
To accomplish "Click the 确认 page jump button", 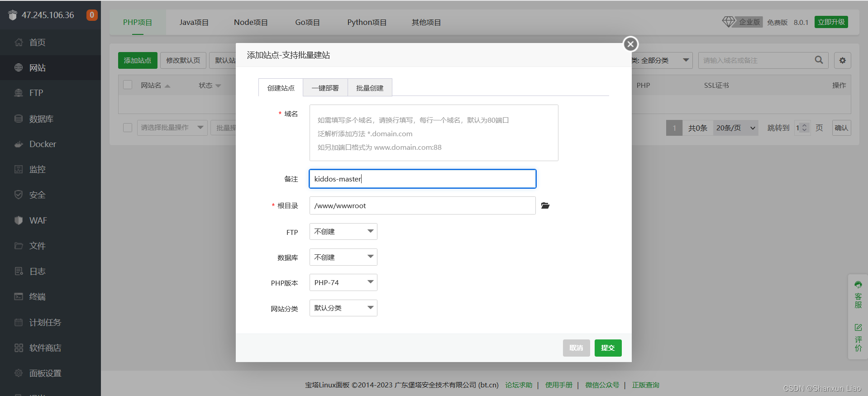I will pos(841,128).
